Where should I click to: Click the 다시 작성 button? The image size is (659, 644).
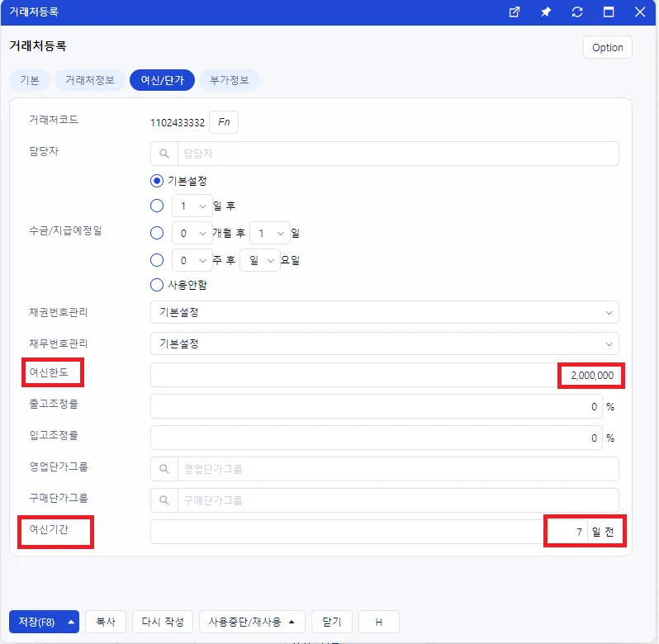pos(163,622)
